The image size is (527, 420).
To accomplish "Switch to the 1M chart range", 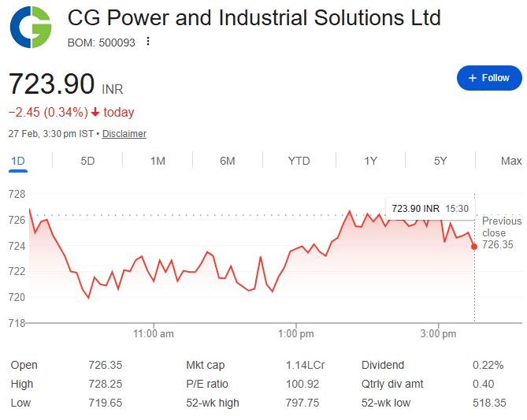I will (158, 161).
